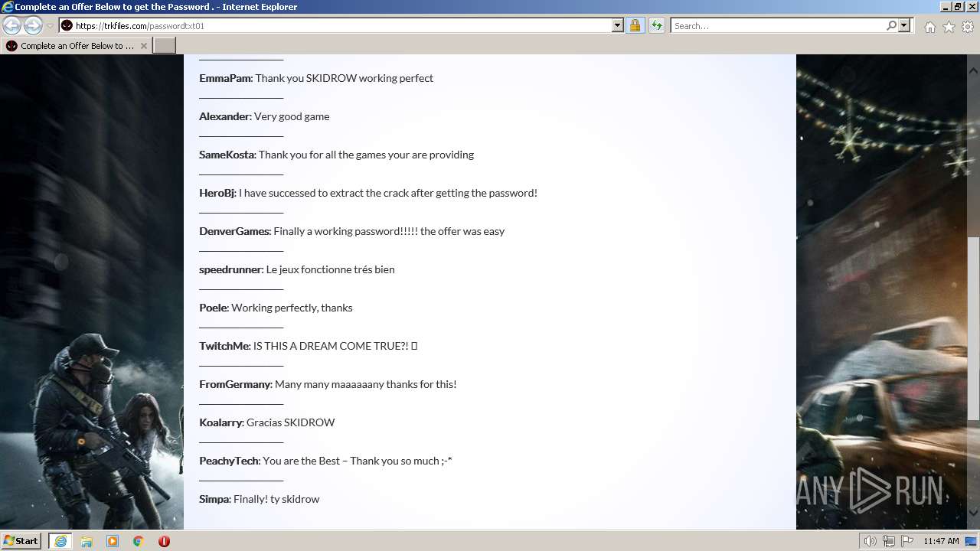Open Favorites star icon
This screenshot has width=980, height=551.
click(949, 27)
